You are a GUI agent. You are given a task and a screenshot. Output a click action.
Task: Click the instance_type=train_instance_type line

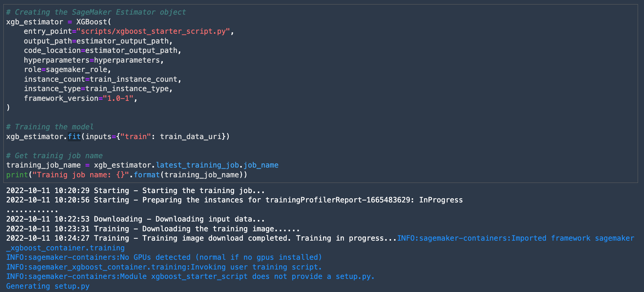pyautogui.click(x=98, y=89)
